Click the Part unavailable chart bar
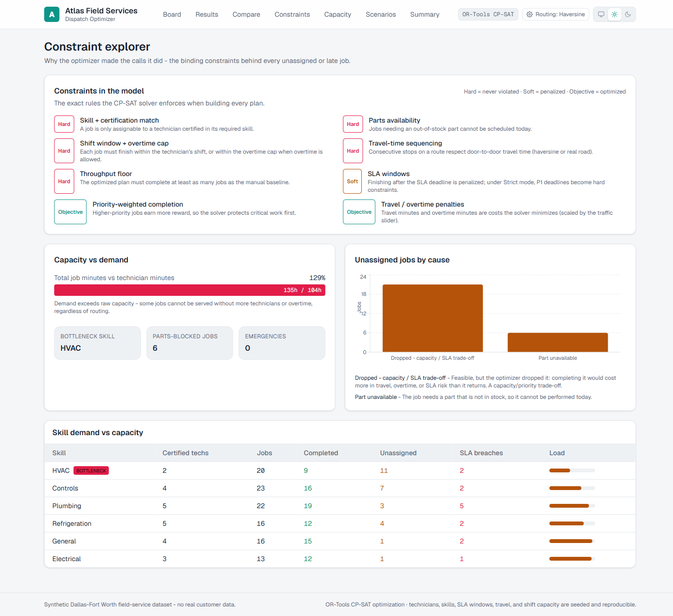The width and height of the screenshot is (673, 616). pos(557,343)
